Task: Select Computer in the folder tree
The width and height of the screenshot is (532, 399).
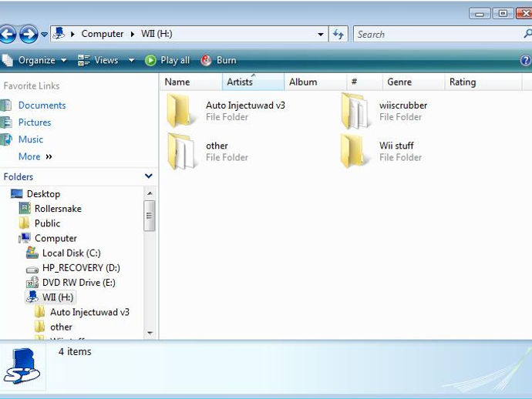Action: click(x=56, y=238)
